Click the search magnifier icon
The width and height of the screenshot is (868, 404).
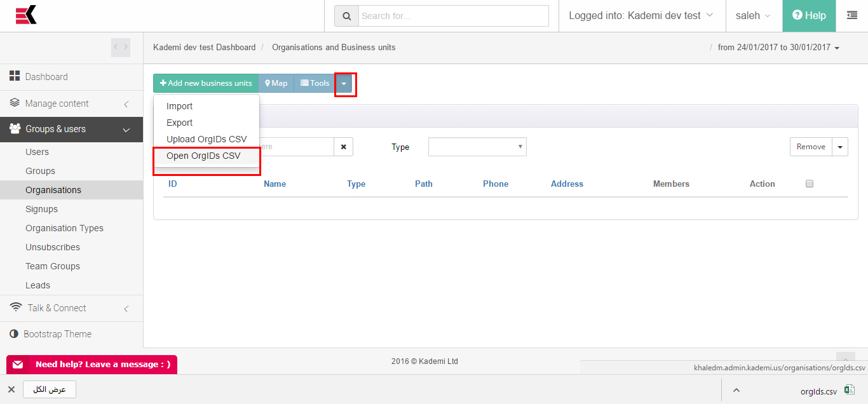click(346, 16)
